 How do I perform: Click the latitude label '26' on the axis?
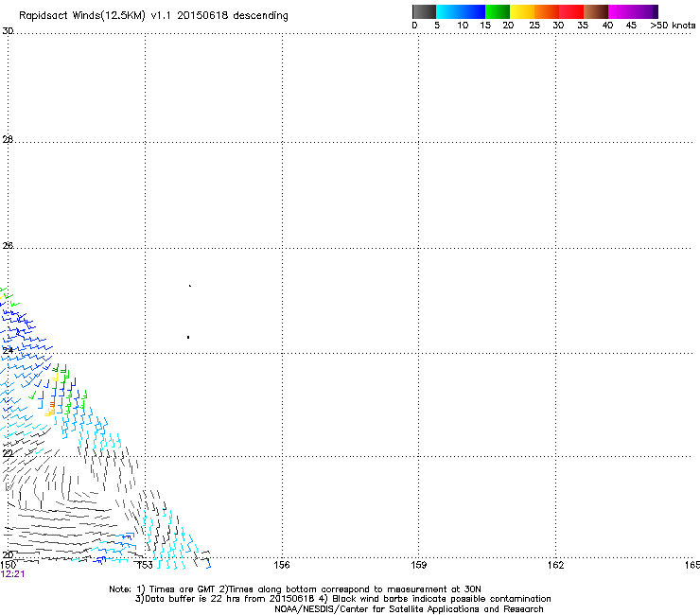8,245
